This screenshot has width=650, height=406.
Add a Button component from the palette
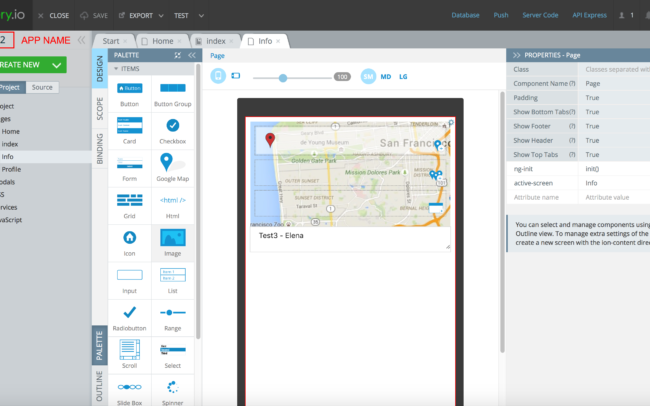(129, 94)
